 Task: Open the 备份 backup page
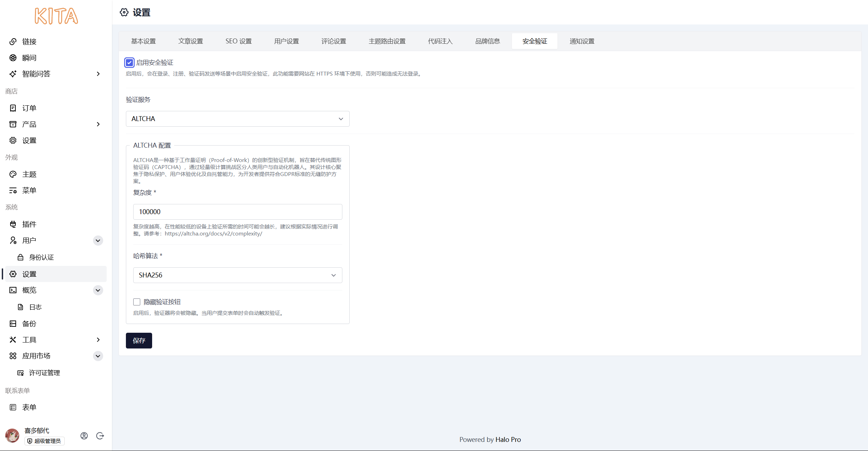[29, 324]
